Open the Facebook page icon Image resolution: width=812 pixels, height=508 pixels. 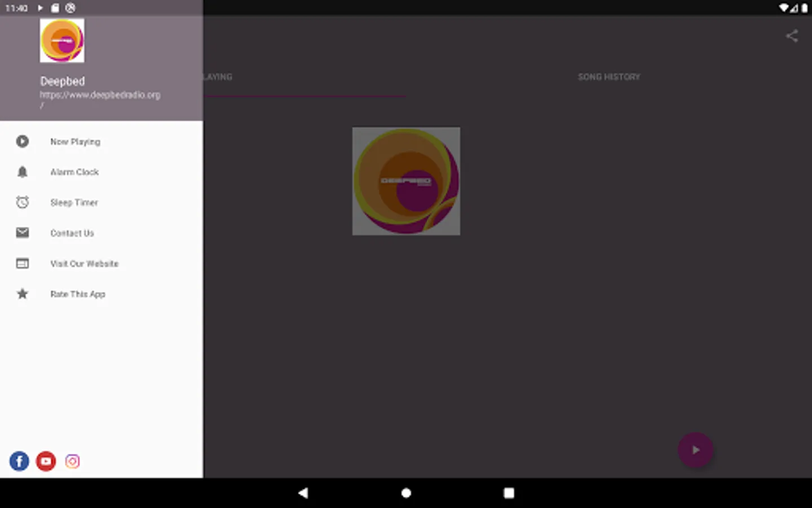19,461
